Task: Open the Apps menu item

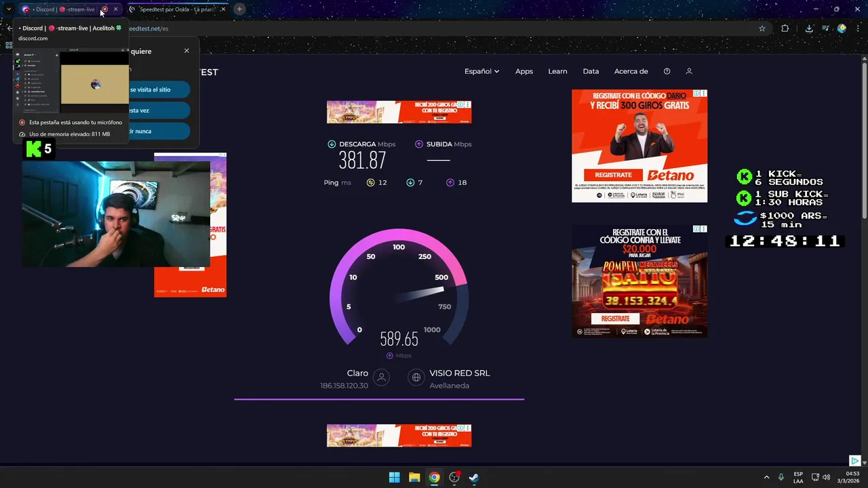Action: click(524, 71)
